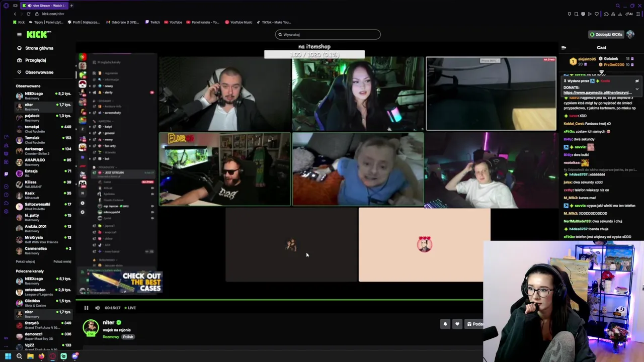The width and height of the screenshot is (644, 362).
Task: Open Windows taskbar search
Action: (x=19, y=356)
